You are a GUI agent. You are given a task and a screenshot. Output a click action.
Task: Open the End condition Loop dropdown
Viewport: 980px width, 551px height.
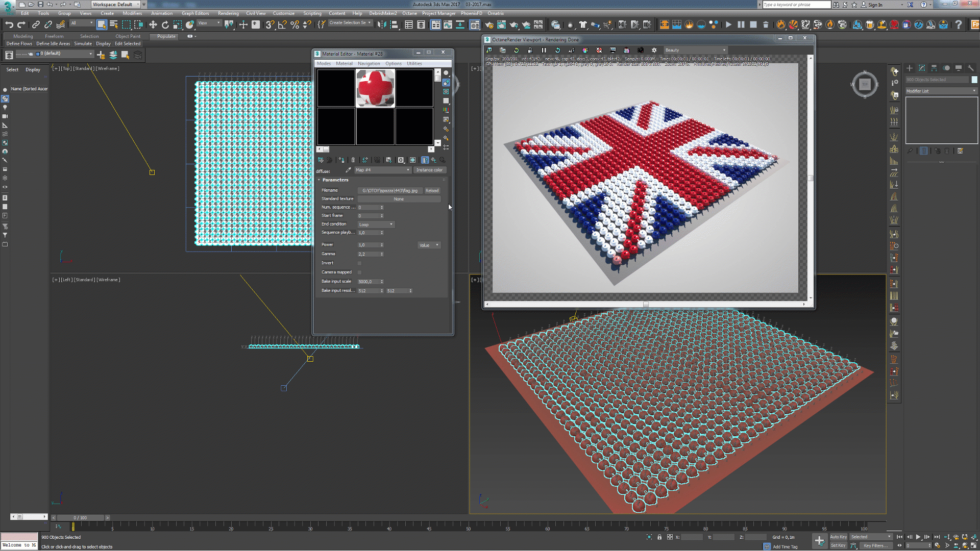(376, 224)
